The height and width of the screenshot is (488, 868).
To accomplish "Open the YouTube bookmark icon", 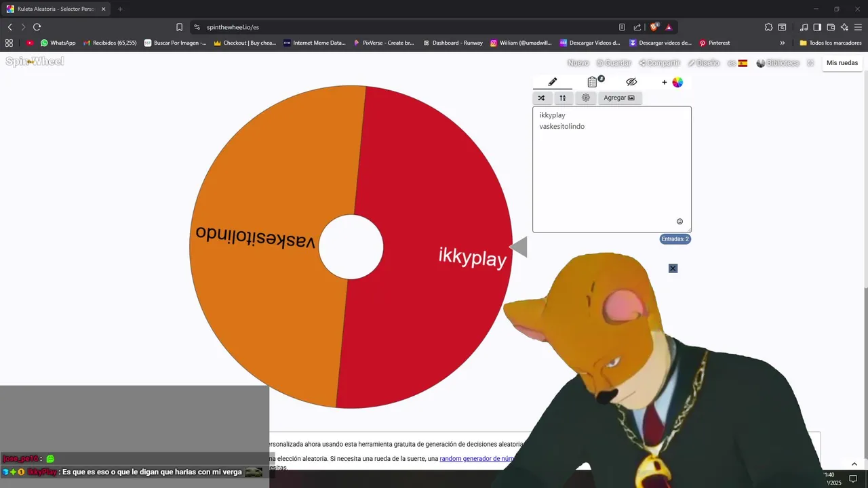I will pyautogui.click(x=30, y=43).
